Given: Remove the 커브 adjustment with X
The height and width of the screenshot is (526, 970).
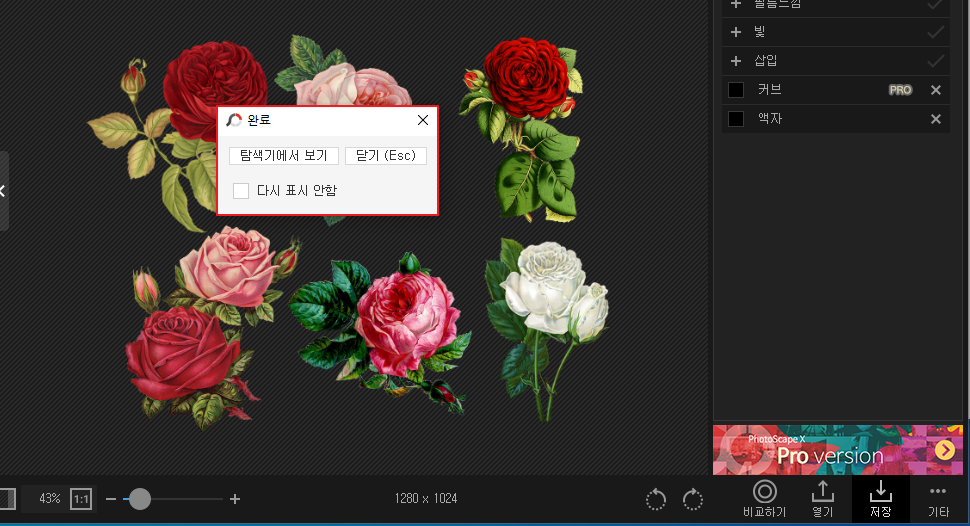Looking at the screenshot, I should coord(935,90).
